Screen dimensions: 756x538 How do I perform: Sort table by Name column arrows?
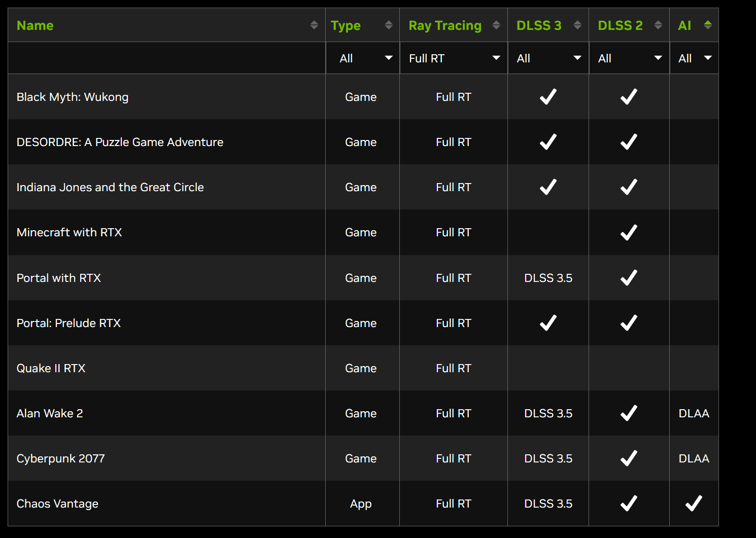[314, 25]
